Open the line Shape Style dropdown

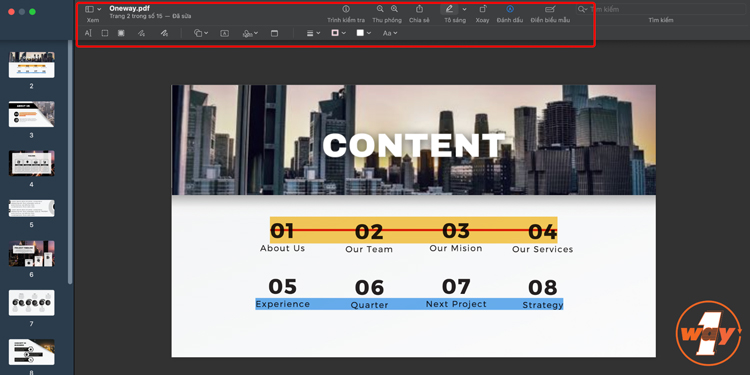(313, 33)
